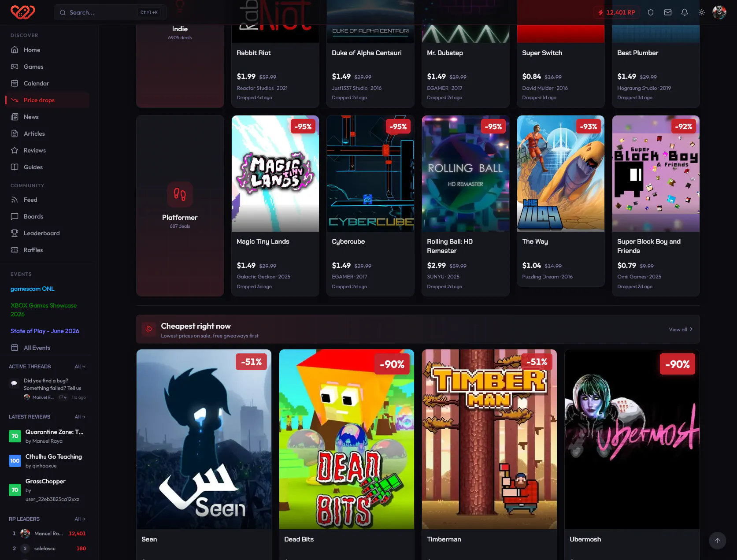Open the Cthulhu Go Teaching review
The width and height of the screenshot is (737, 560).
(x=48, y=461)
